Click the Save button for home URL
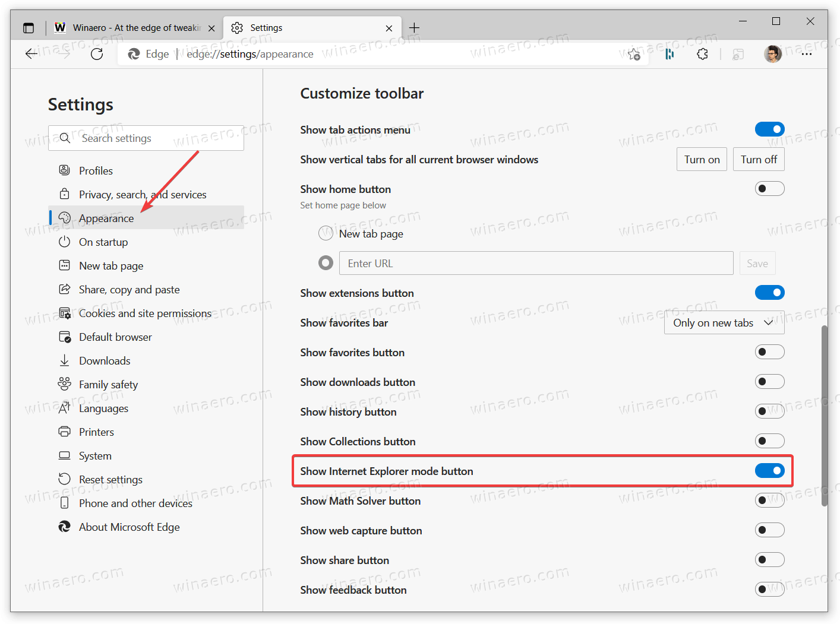840x624 pixels. (x=757, y=263)
